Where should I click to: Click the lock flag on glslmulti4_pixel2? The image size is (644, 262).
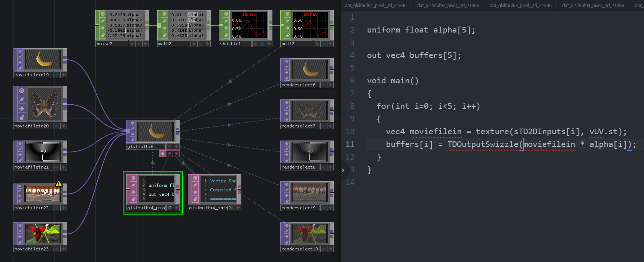[133, 199]
